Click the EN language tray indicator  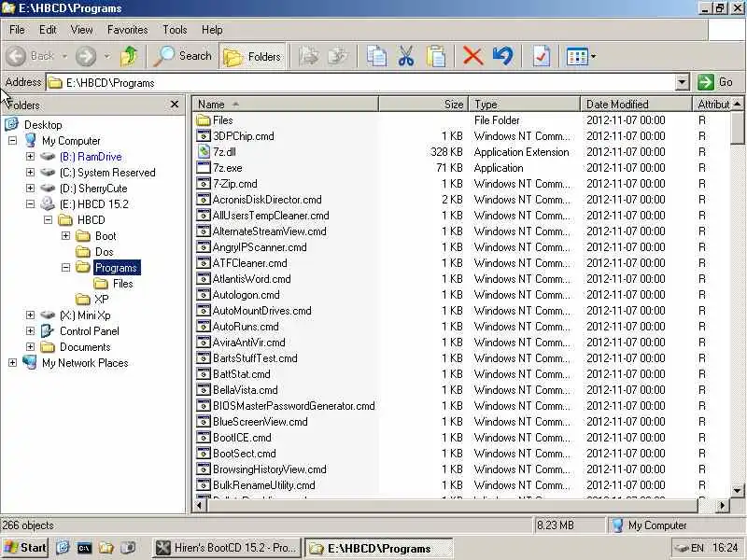(x=697, y=548)
